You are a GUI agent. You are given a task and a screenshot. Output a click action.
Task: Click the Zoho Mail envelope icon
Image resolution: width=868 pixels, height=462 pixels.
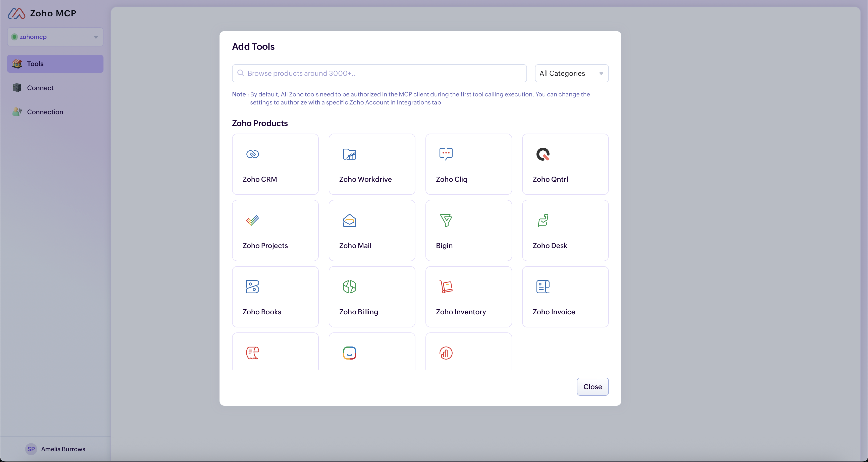[349, 220]
